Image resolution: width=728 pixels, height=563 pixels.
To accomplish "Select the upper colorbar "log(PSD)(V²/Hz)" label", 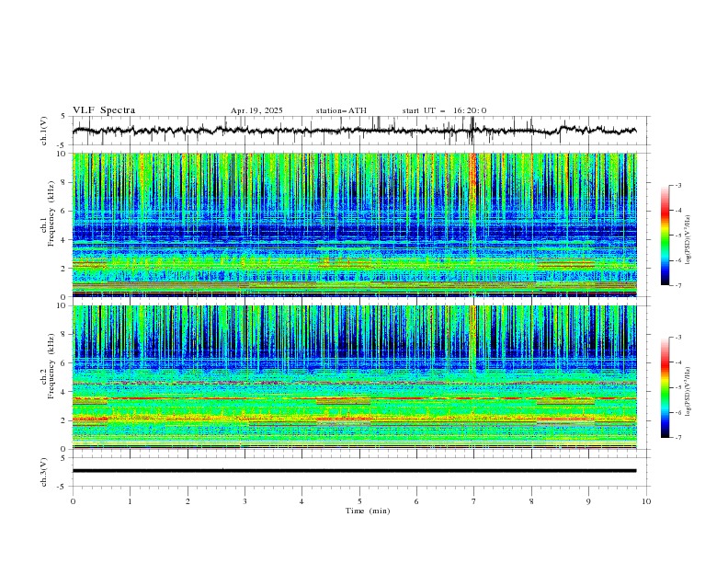I will coord(688,240).
